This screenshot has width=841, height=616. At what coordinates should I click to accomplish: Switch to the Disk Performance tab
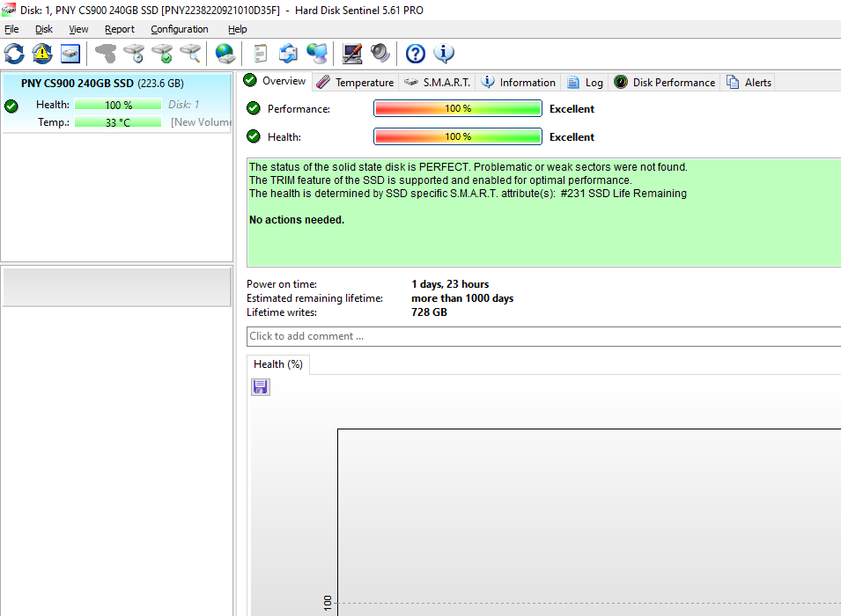pos(665,83)
